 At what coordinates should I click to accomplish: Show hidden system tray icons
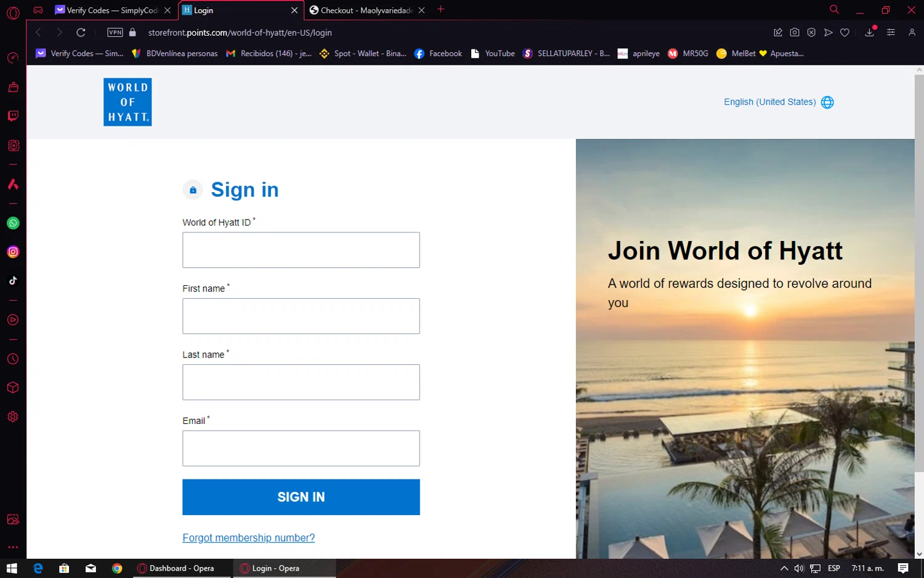tap(784, 568)
